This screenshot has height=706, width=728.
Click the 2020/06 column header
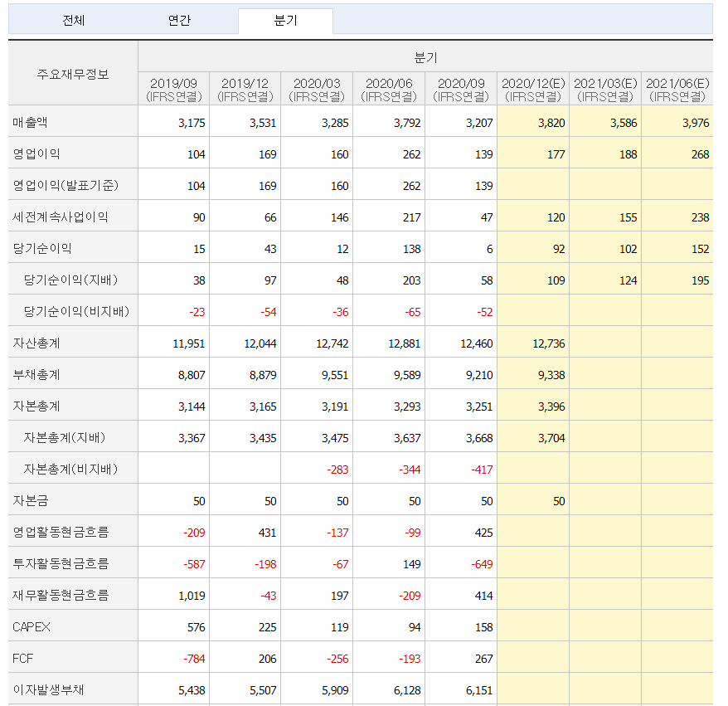point(389,89)
